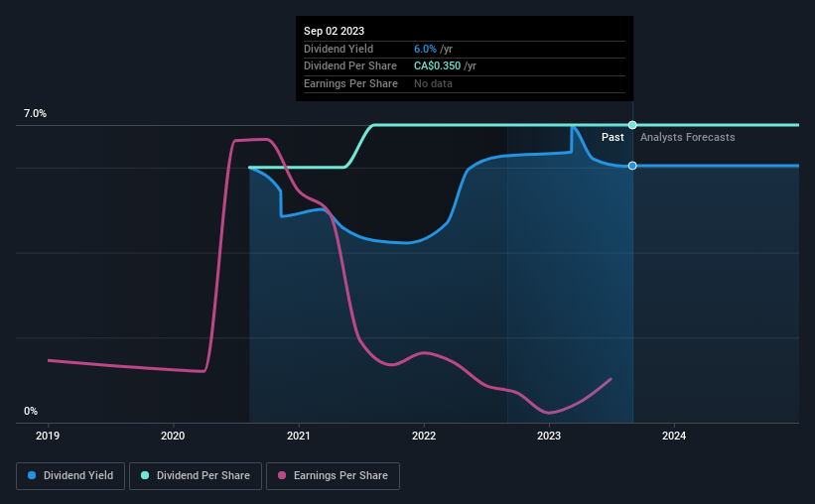Select the teal Dividend Per Share data point marker
Image resolution: width=815 pixels, height=504 pixels.
632,125
